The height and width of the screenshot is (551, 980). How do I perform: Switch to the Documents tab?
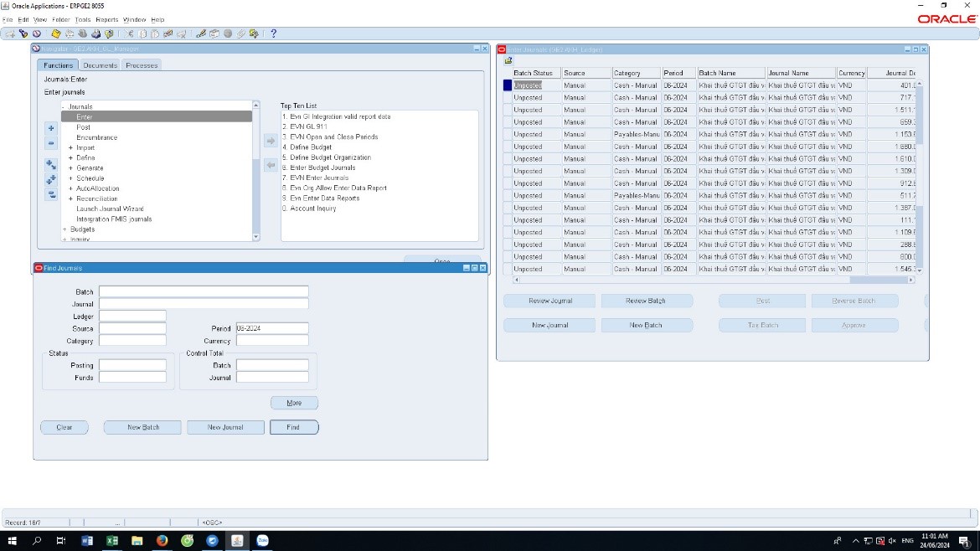click(100, 65)
